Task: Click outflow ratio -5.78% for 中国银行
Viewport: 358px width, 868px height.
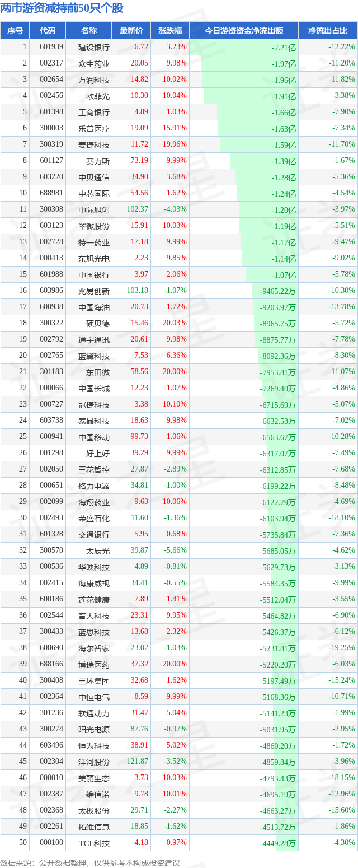Action: click(343, 274)
